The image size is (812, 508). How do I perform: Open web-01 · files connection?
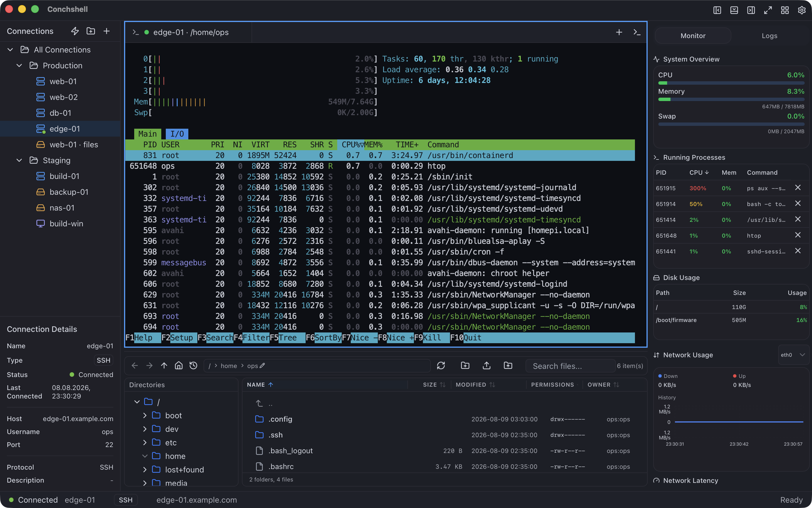tap(60, 144)
